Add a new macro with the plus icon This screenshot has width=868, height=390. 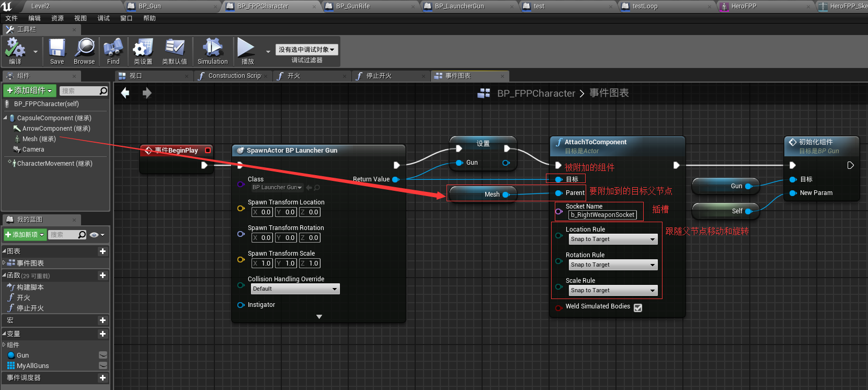click(102, 320)
